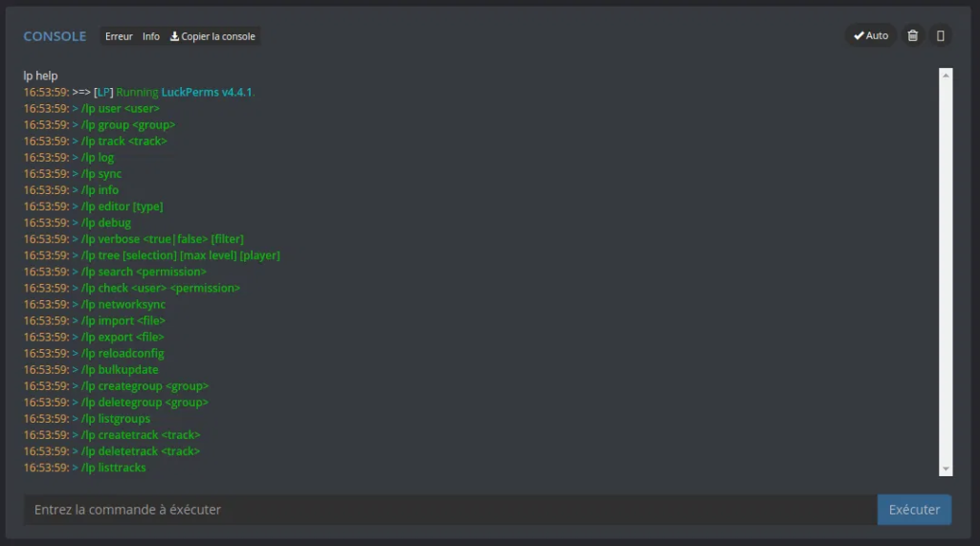Click the "lp help" command line
980x546 pixels.
41,76
